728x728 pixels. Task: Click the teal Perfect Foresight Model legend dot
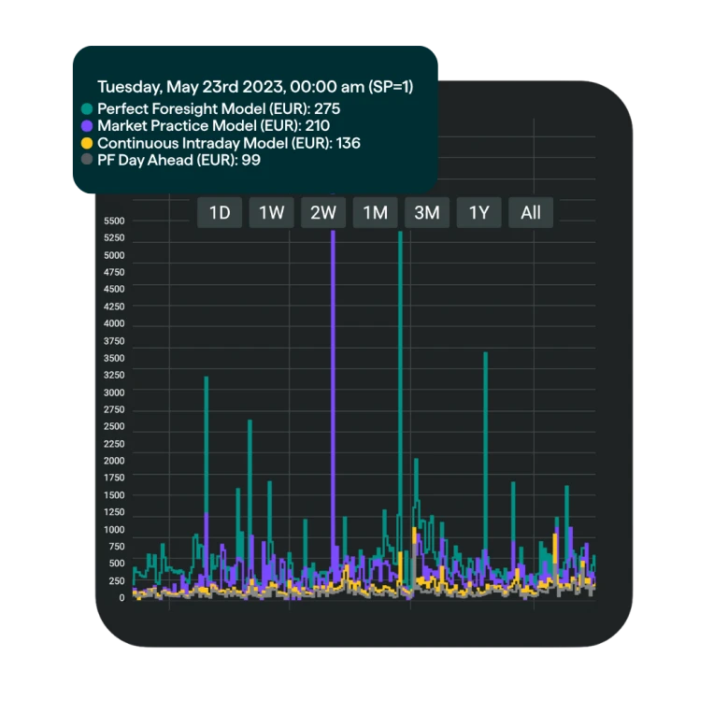coord(87,109)
